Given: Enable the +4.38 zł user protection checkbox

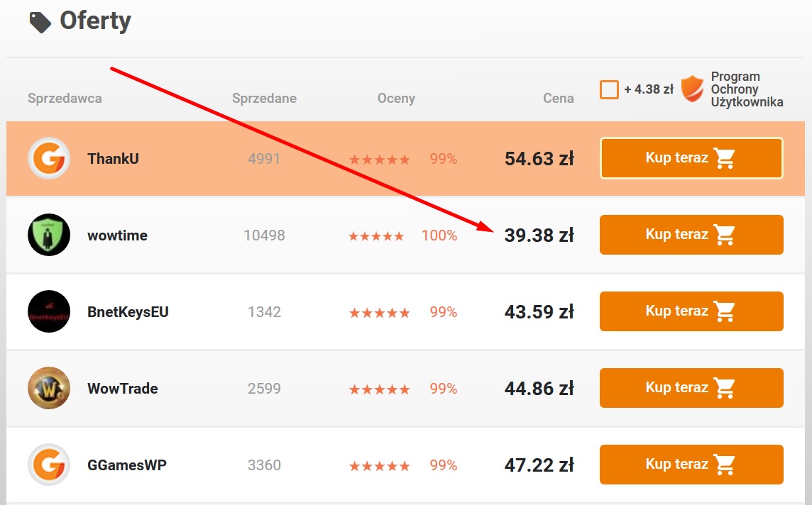Looking at the screenshot, I should click(x=609, y=89).
